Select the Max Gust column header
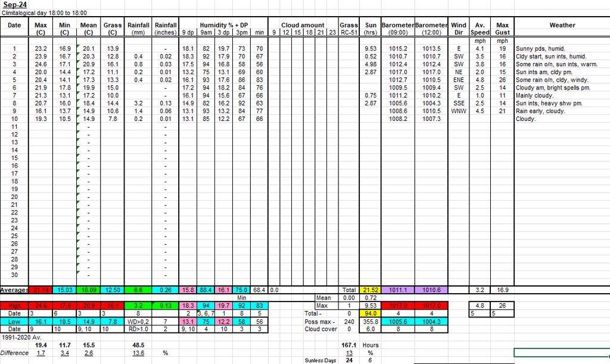 pos(502,29)
